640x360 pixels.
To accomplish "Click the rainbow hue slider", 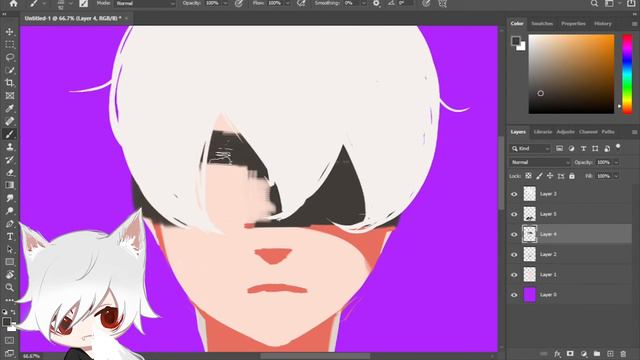I will [627, 74].
